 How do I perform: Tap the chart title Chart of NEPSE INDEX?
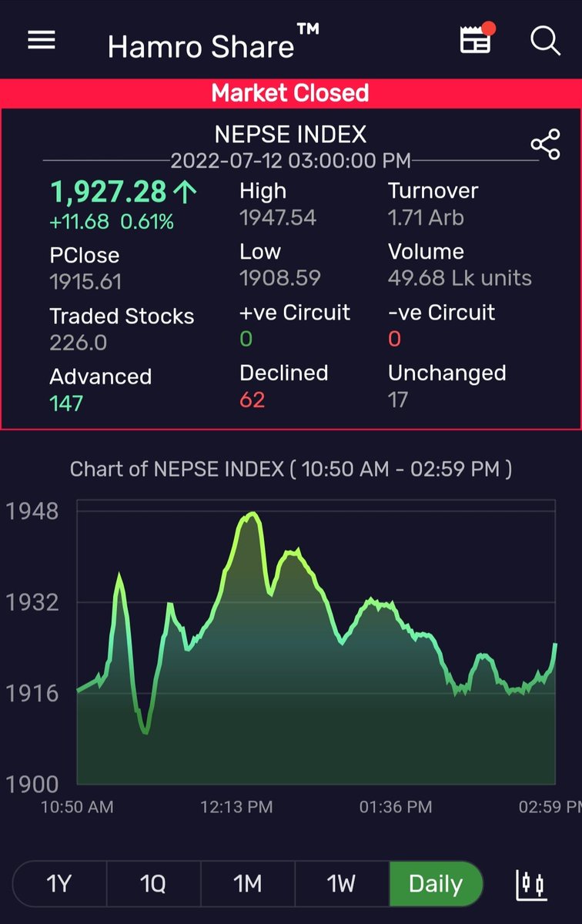290,469
